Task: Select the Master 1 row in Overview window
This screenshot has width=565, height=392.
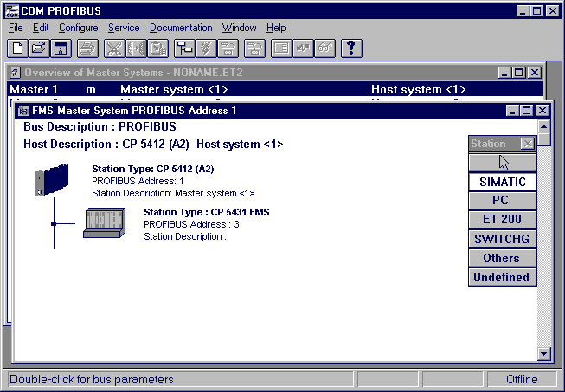Action: coord(275,89)
